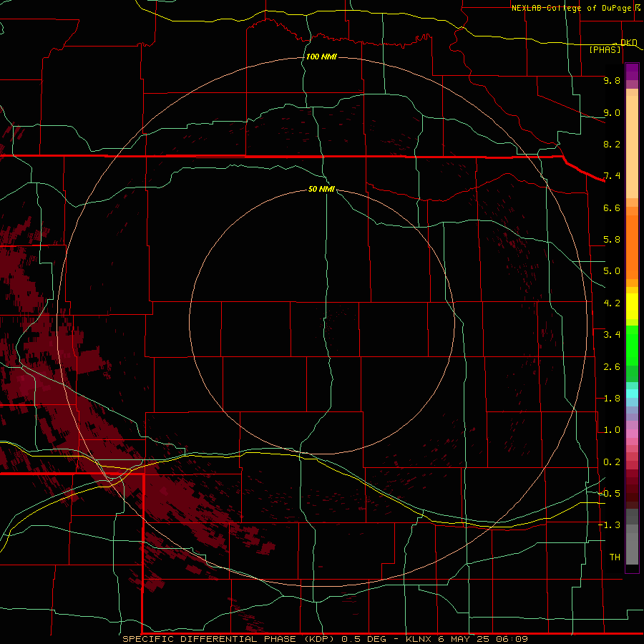644x644 pixels.
Task: Click the KLNX radar site identifier
Action: pyautogui.click(x=419, y=639)
